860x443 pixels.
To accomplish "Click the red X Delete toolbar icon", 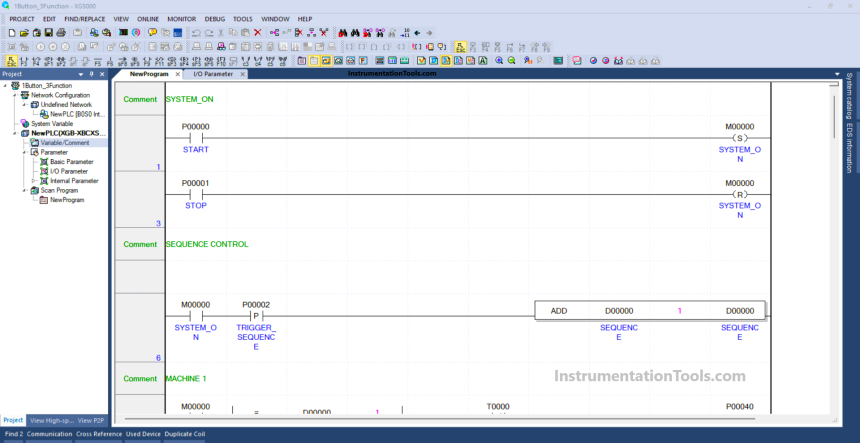I will pyautogui.click(x=257, y=33).
